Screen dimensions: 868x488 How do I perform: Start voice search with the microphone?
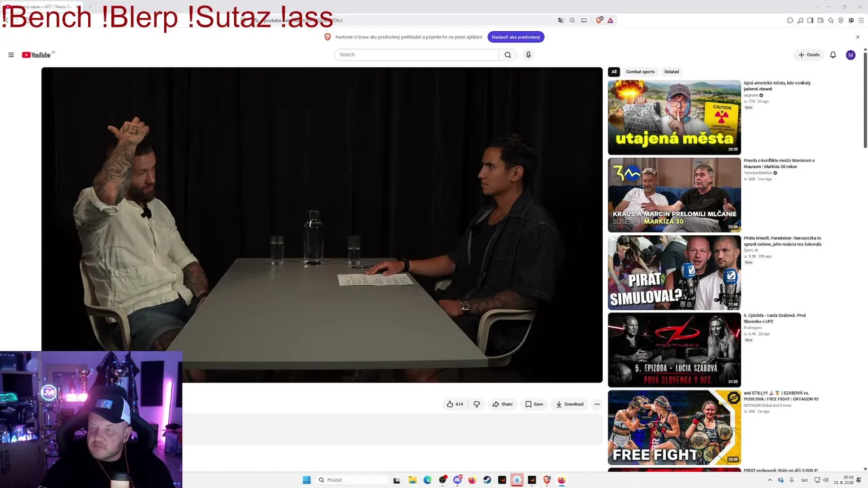tap(528, 55)
